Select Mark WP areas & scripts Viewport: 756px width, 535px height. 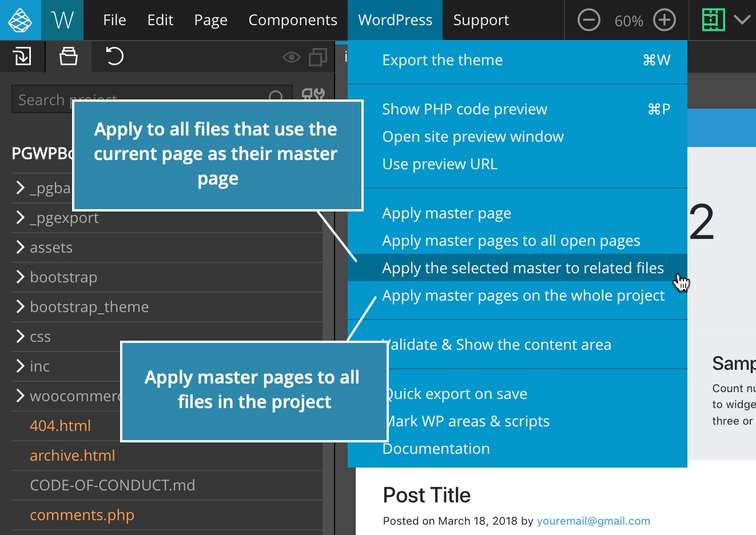click(518, 421)
